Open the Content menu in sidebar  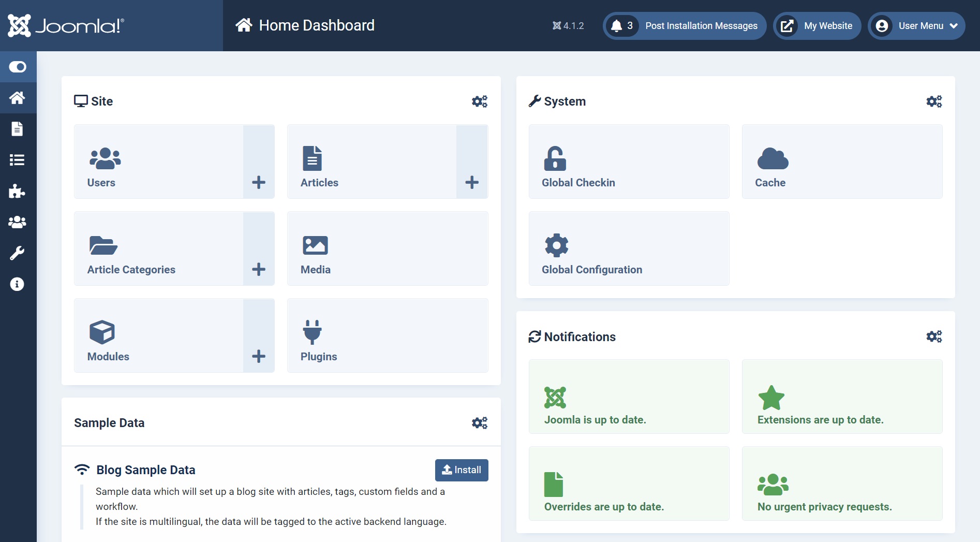pos(18,129)
